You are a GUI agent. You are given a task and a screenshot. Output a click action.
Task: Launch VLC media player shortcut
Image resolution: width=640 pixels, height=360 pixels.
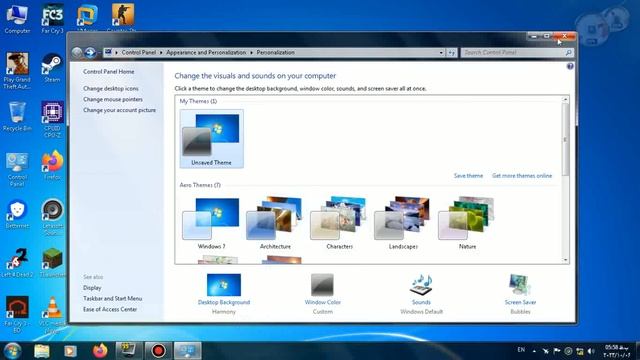coord(53,315)
